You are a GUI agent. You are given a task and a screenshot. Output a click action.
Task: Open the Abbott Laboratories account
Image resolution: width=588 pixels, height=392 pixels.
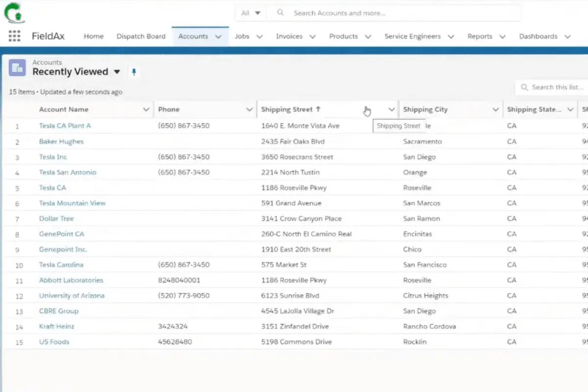(71, 280)
